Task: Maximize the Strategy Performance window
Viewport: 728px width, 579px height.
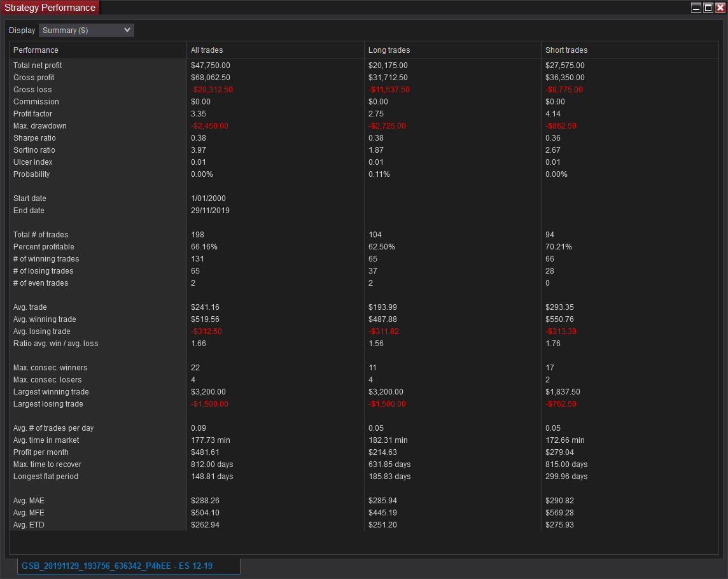Action: click(708, 8)
